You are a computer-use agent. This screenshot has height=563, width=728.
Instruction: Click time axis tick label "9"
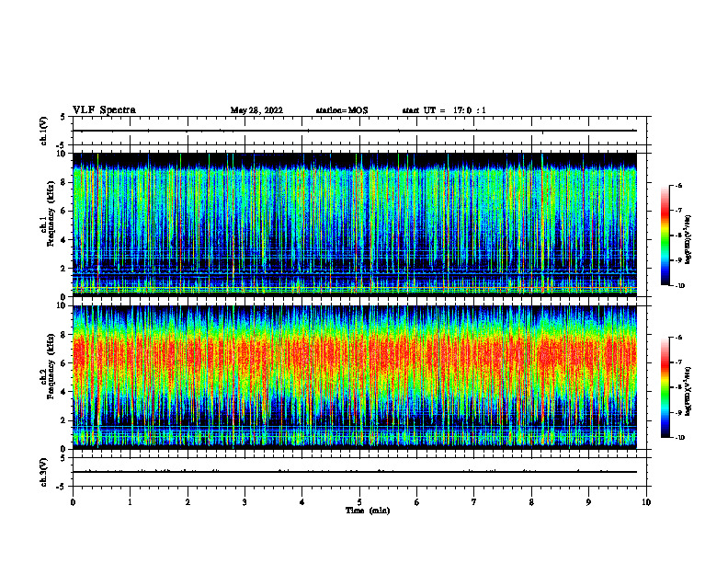[588, 502]
